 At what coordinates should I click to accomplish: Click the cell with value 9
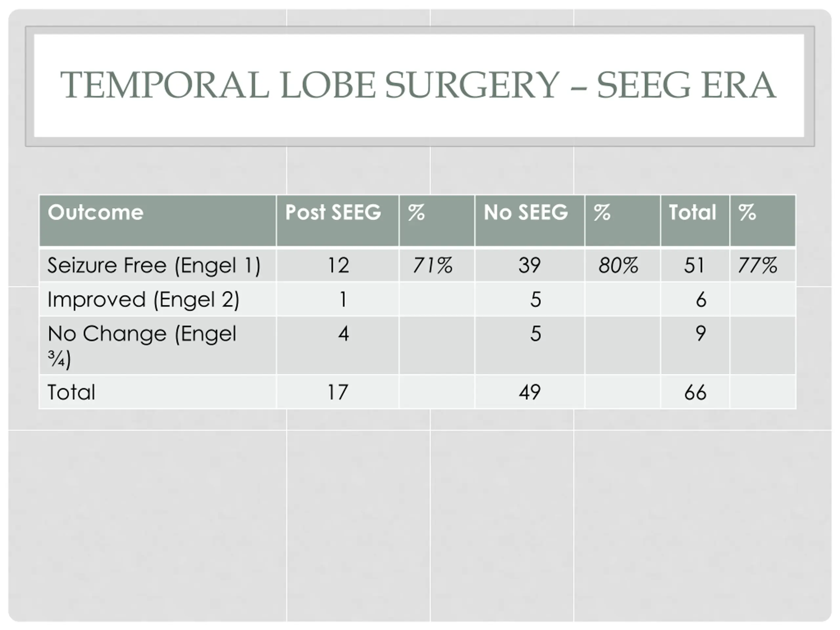click(x=695, y=346)
